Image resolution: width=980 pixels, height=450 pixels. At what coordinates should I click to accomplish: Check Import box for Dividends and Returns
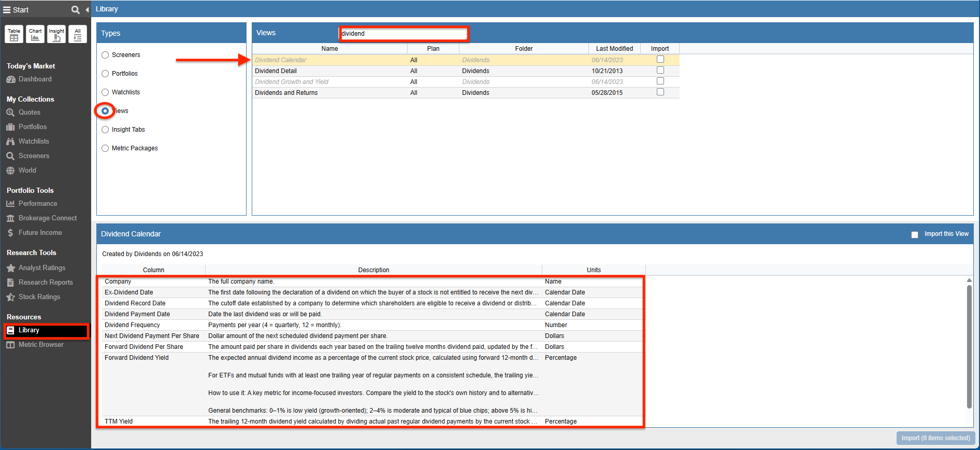click(660, 92)
